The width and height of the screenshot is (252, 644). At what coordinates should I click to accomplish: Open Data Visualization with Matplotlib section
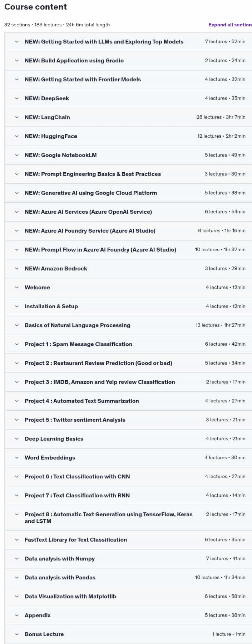(128, 597)
